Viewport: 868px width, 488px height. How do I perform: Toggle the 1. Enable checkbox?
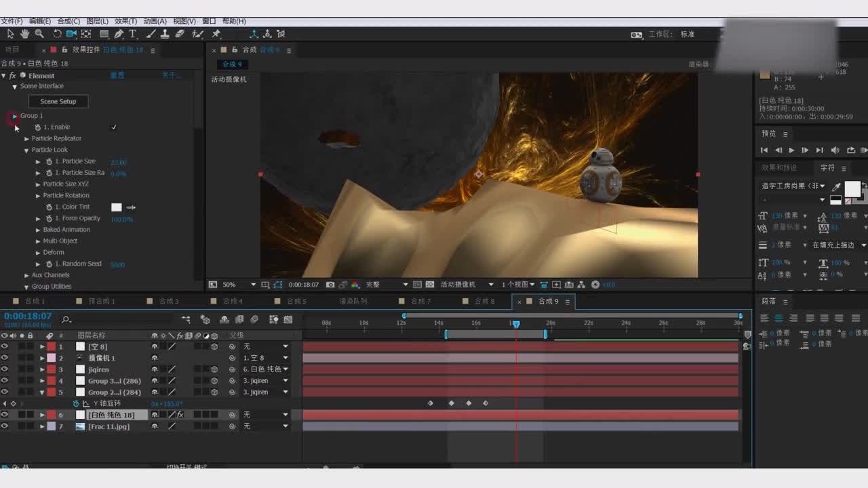click(x=114, y=127)
